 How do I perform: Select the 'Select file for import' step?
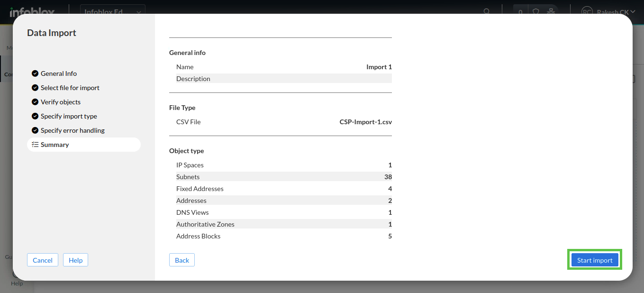(x=70, y=88)
